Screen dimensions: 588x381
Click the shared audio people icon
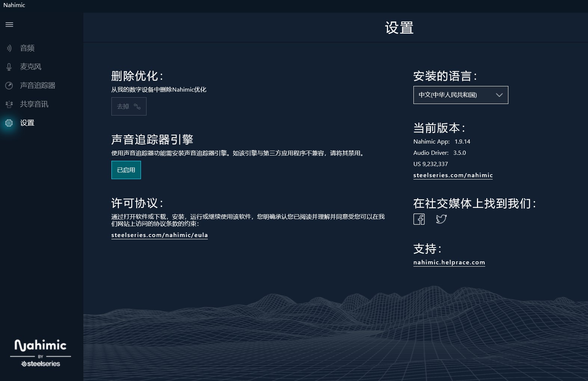9,104
